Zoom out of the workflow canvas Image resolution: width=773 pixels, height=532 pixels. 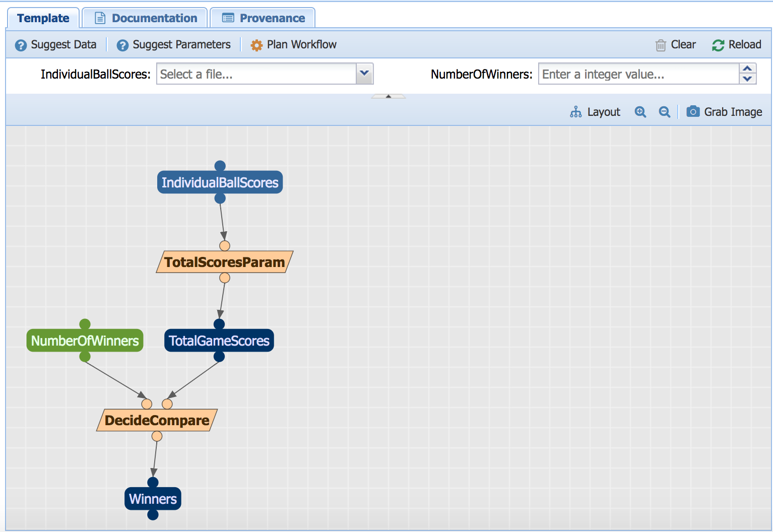[664, 112]
